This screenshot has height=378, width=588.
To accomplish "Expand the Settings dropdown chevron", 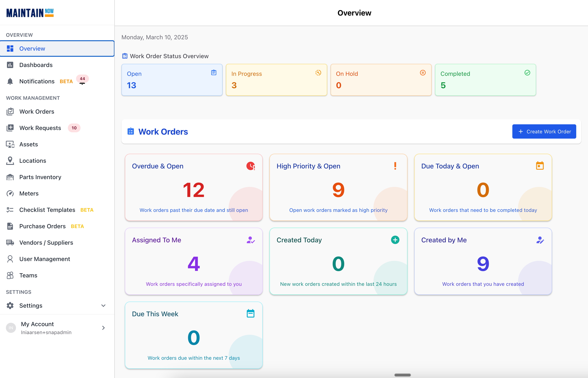I will [x=103, y=306].
